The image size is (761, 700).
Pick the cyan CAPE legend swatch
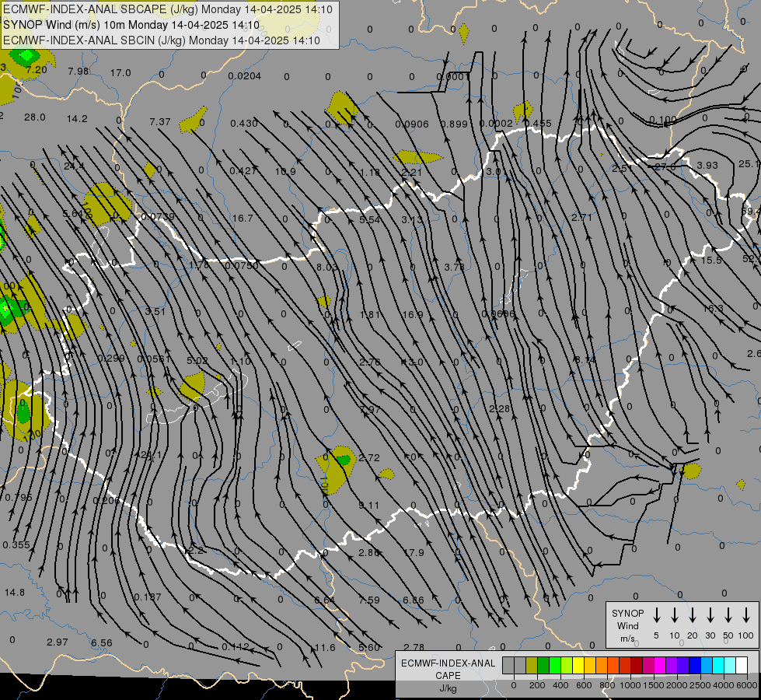(718, 666)
